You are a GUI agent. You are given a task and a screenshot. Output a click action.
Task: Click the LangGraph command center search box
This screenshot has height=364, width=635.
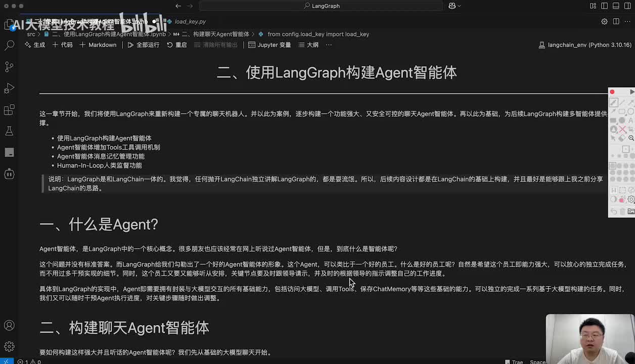[x=321, y=6]
